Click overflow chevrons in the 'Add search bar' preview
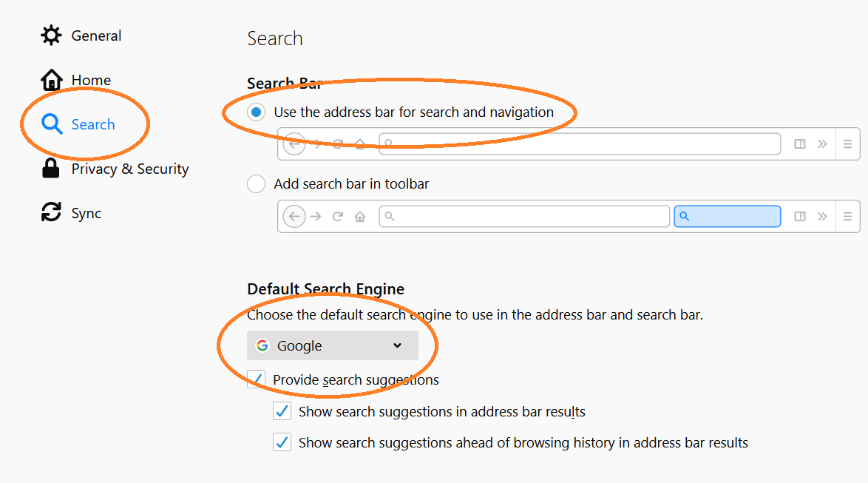The height and width of the screenshot is (483, 868). 822,216
